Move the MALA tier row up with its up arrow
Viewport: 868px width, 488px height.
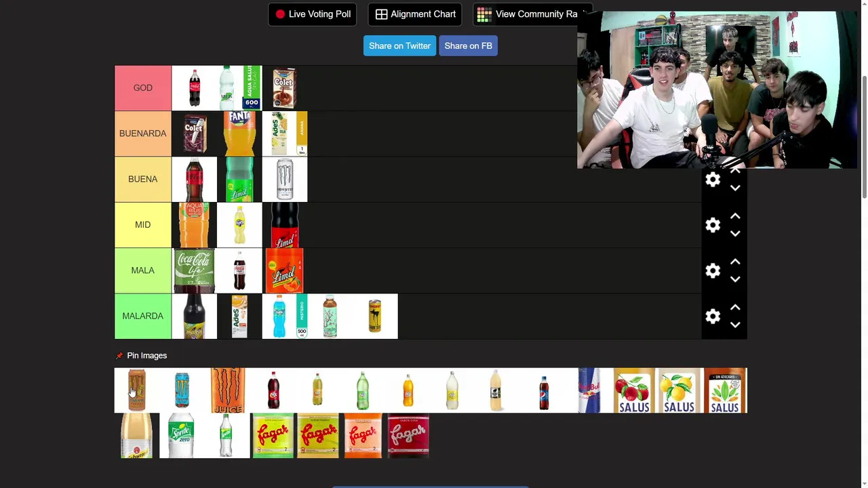click(x=735, y=262)
